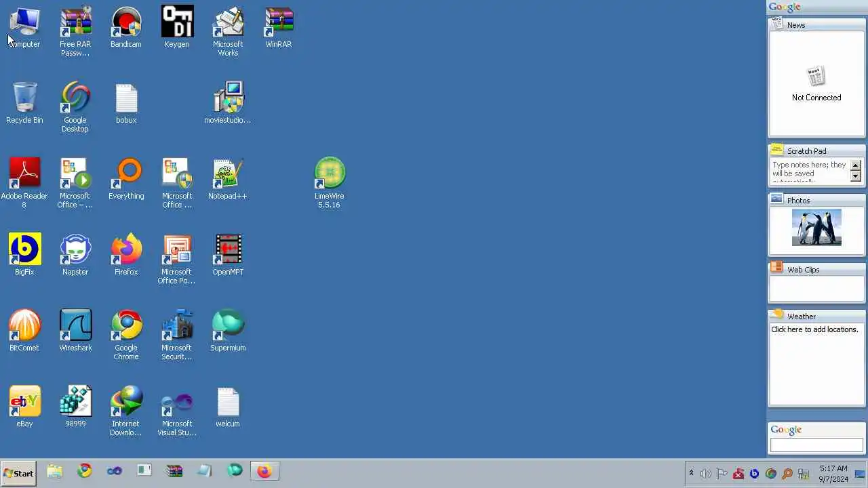Open Visual Studio from the taskbar
Image resolution: width=868 pixels, height=488 pixels.
tap(115, 471)
